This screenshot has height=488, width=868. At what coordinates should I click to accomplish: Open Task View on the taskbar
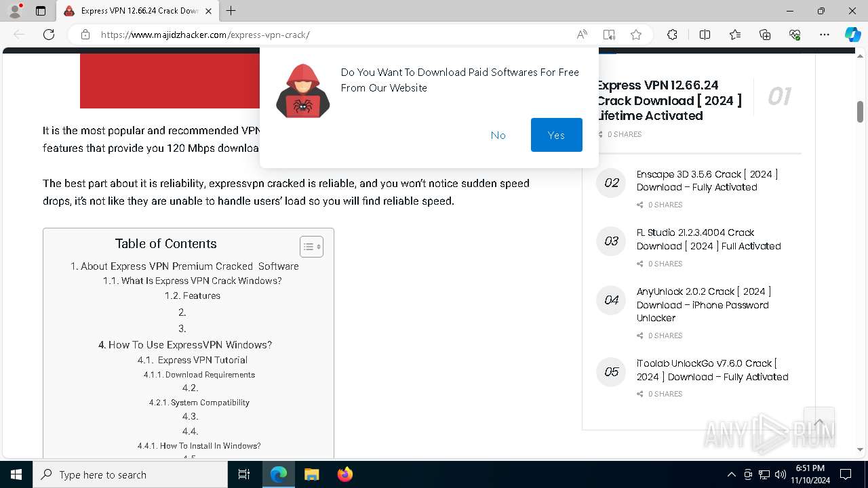(x=244, y=474)
